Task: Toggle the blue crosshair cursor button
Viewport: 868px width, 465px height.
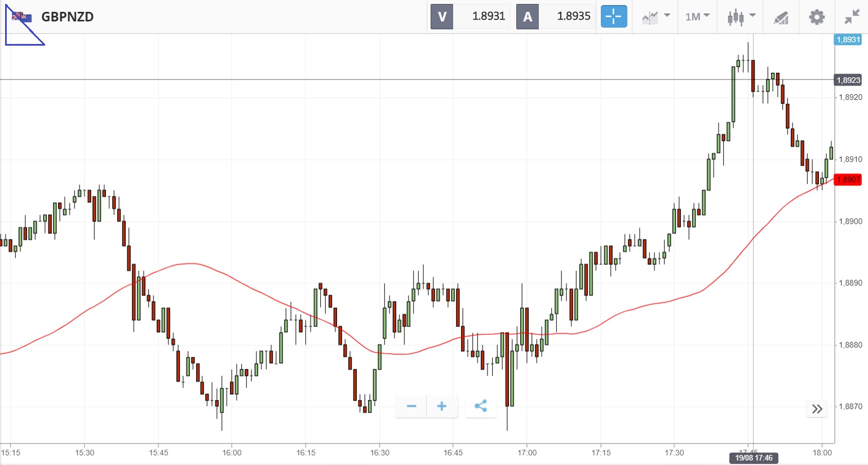Action: 613,17
